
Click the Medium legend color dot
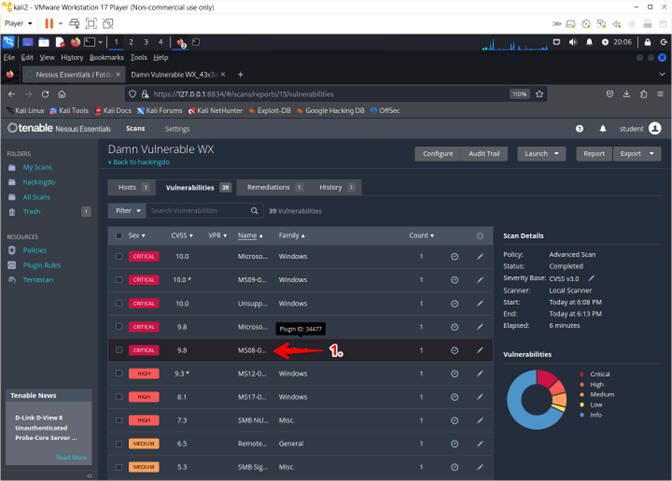pos(582,394)
